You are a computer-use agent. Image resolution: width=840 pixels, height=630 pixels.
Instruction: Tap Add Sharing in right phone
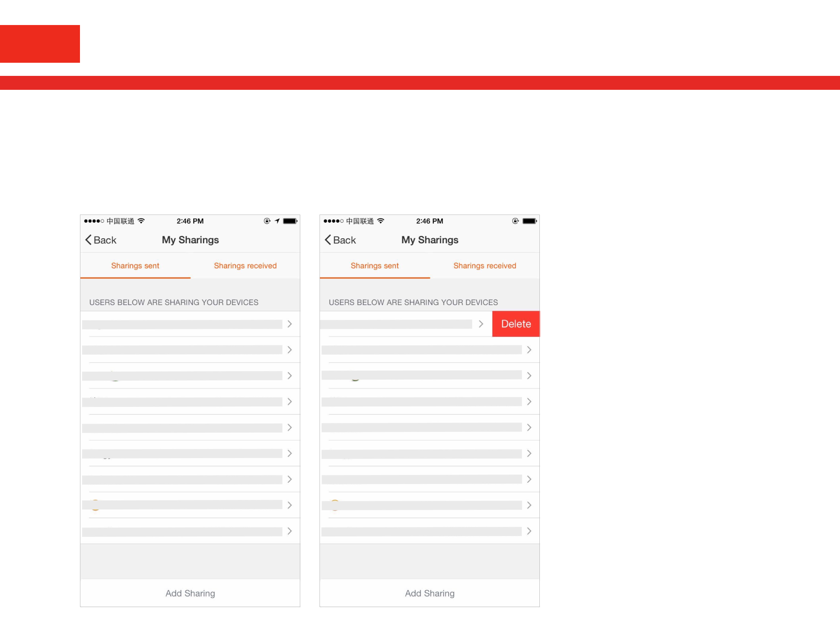tap(429, 593)
